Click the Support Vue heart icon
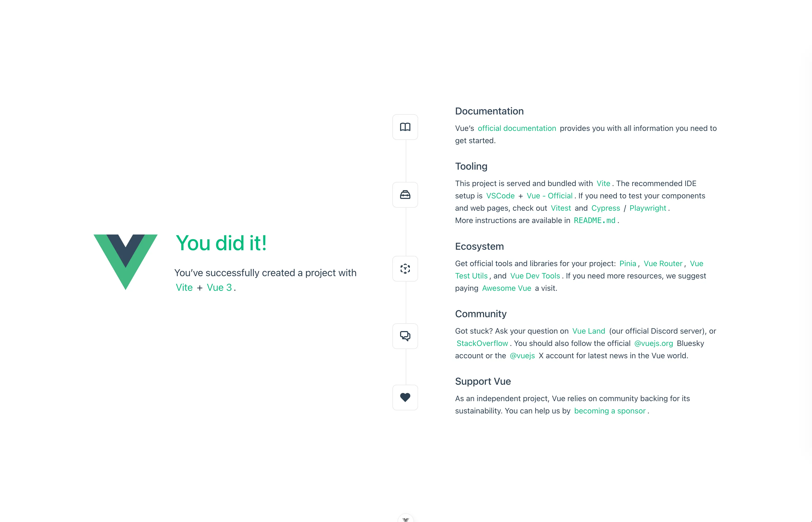The height and width of the screenshot is (522, 812). pyautogui.click(x=405, y=398)
